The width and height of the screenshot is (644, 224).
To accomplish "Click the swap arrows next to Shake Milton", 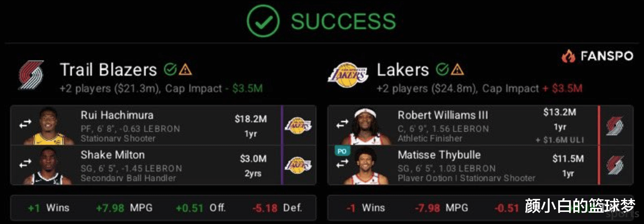I will (25, 163).
